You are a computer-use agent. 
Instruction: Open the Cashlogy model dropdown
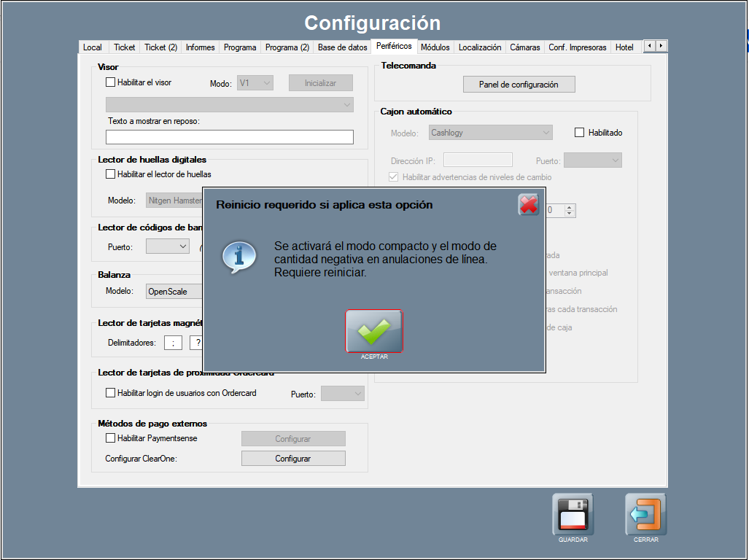click(x=489, y=133)
